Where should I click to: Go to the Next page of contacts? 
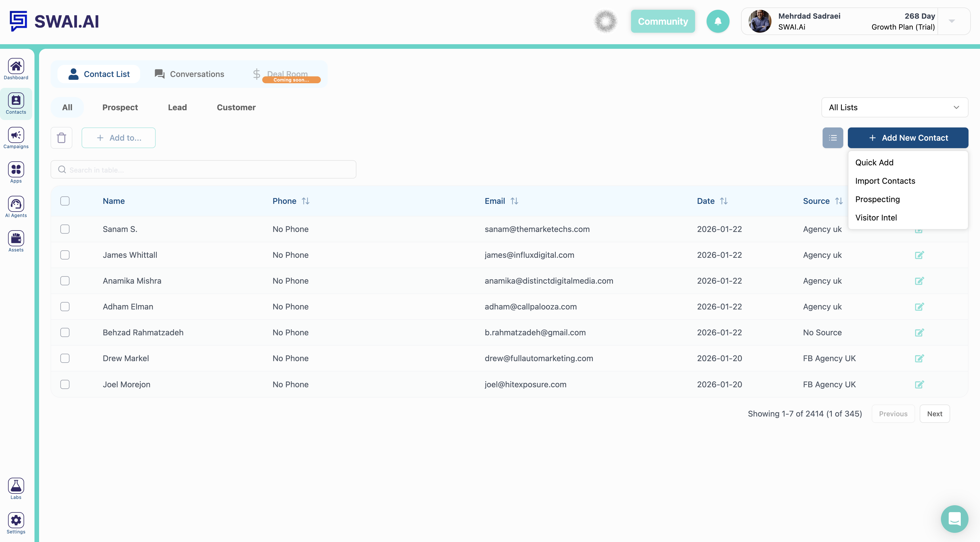click(935, 413)
